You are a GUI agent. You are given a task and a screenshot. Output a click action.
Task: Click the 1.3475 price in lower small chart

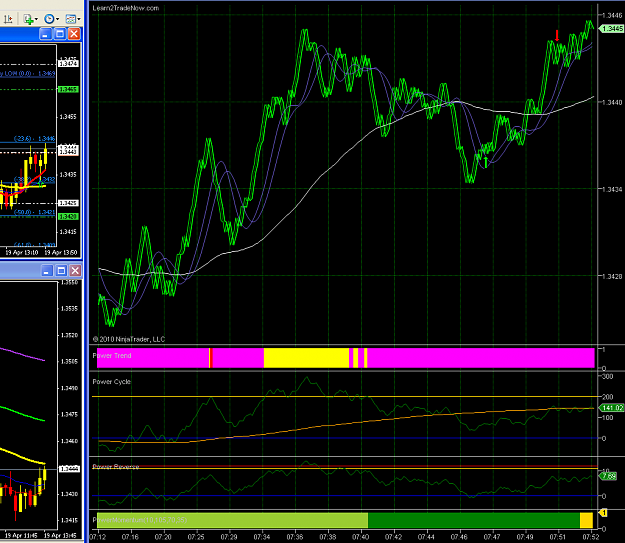[69, 415]
